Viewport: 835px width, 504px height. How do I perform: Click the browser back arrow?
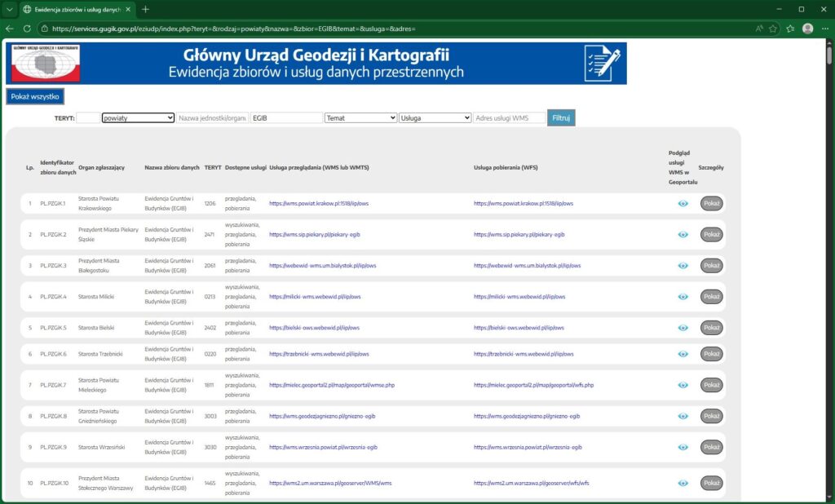[8, 28]
